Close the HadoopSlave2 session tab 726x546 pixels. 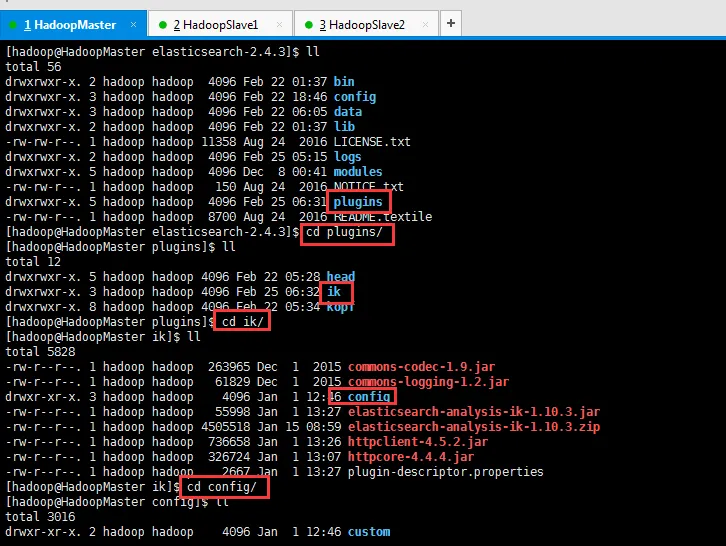click(426, 25)
